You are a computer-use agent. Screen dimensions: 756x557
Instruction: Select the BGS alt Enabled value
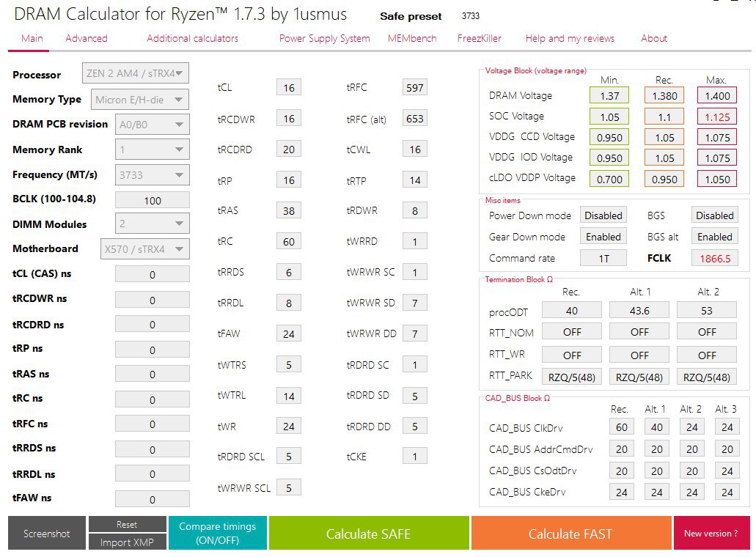click(715, 237)
